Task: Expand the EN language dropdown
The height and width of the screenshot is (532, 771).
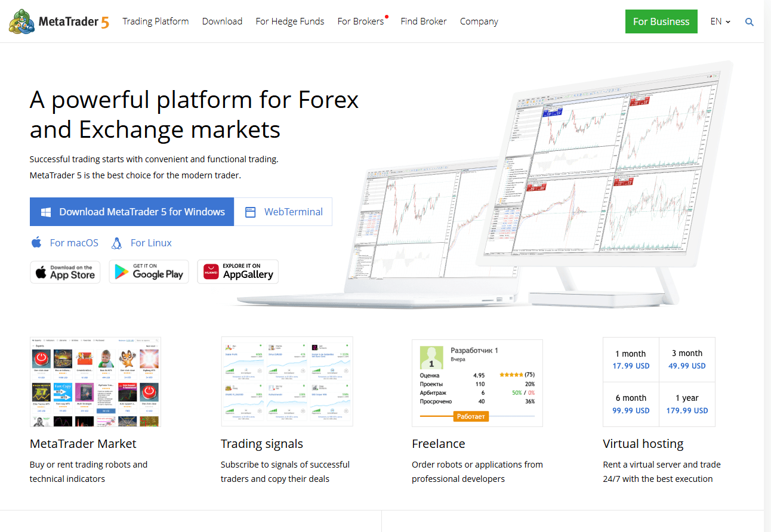Action: (720, 21)
